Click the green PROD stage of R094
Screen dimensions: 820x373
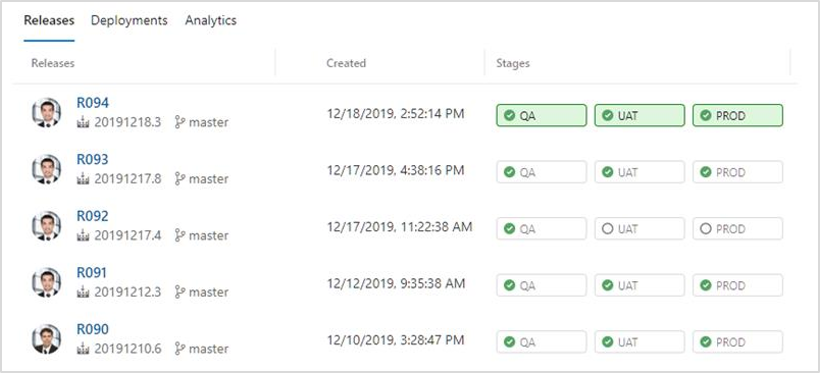point(738,116)
